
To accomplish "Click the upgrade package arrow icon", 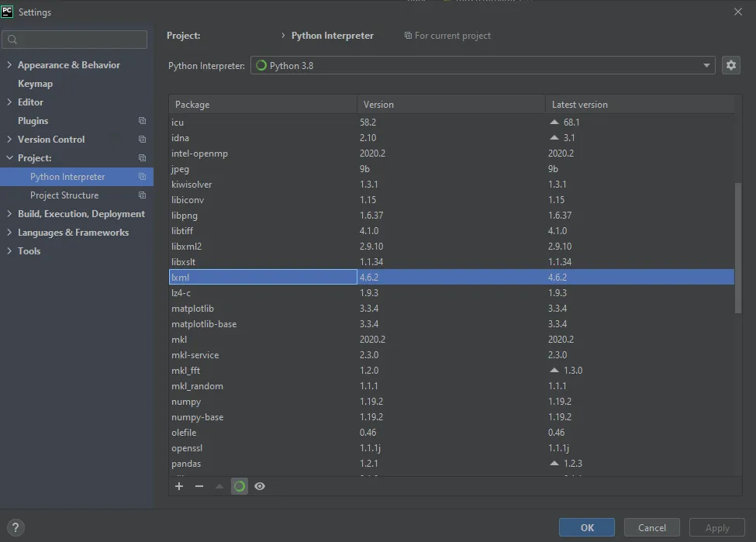I will coord(219,486).
